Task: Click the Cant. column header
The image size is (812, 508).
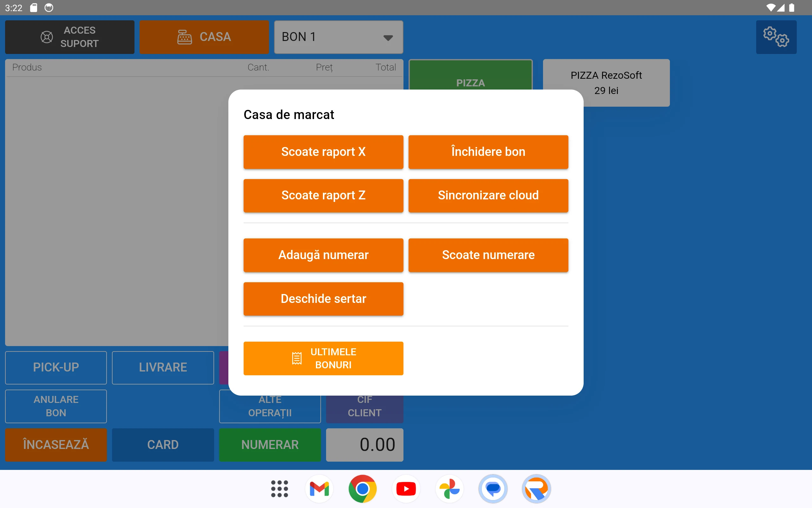Action: point(259,67)
